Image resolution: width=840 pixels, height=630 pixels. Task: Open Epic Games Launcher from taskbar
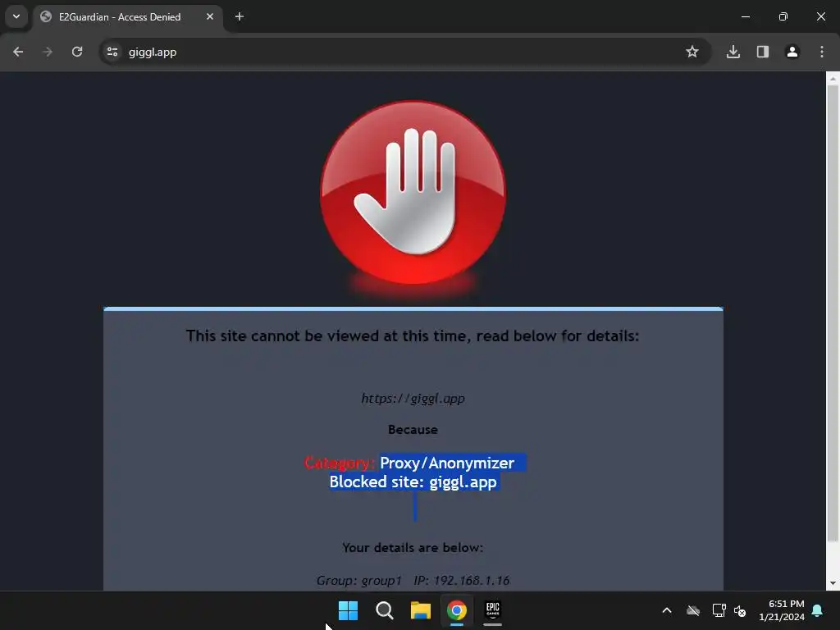coord(493,610)
